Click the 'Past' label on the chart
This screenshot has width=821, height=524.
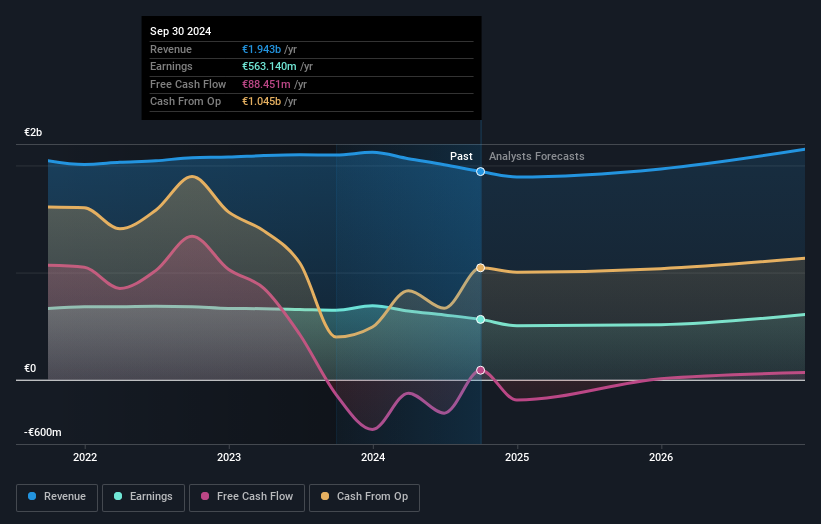click(461, 156)
